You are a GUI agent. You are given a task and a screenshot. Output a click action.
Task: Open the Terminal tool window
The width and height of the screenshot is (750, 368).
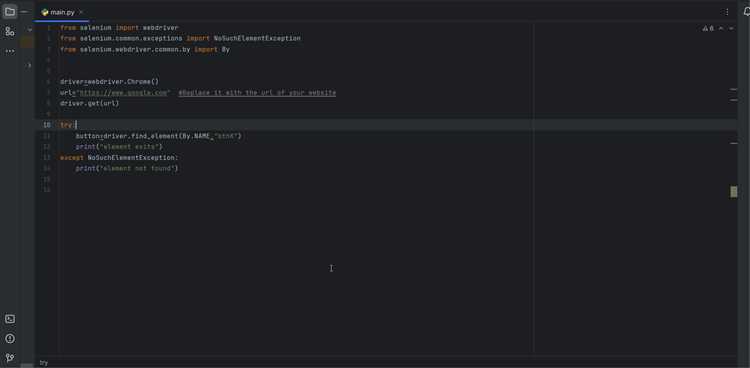pos(10,319)
